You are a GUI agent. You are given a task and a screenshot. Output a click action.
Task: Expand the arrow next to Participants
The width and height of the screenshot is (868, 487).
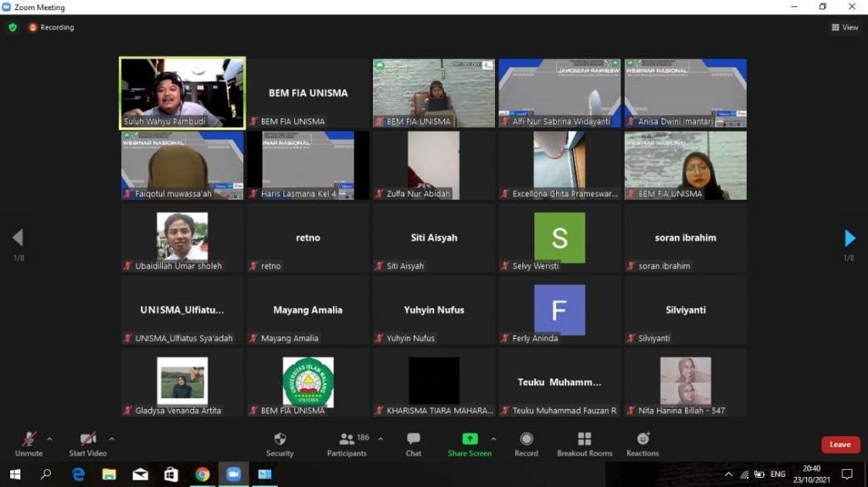tap(381, 439)
